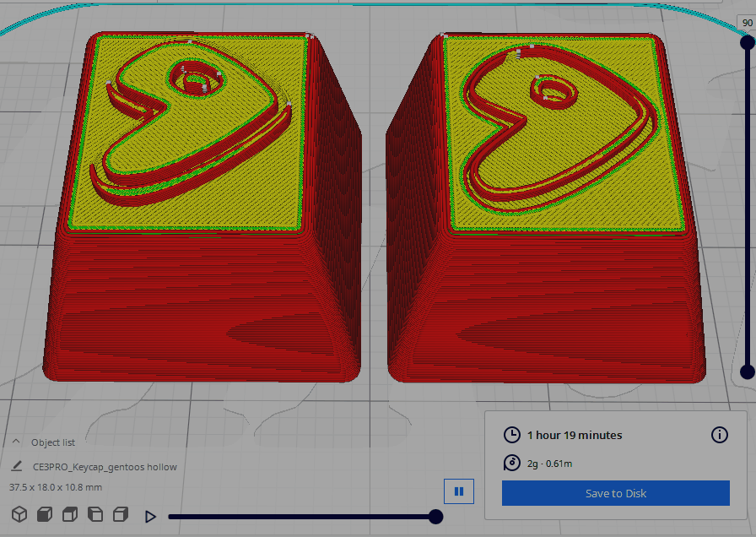756x537 pixels.
Task: Click pencil icon to rename model
Action: pyautogui.click(x=16, y=466)
